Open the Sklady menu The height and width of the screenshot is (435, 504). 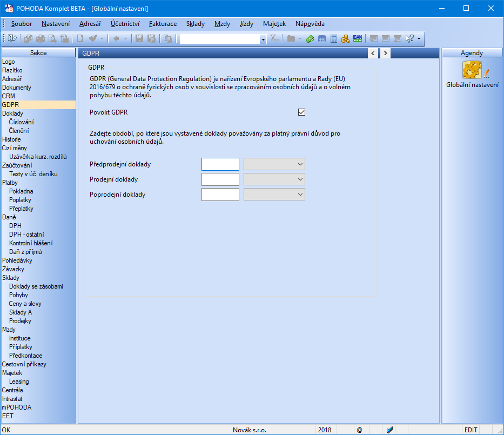tap(196, 24)
